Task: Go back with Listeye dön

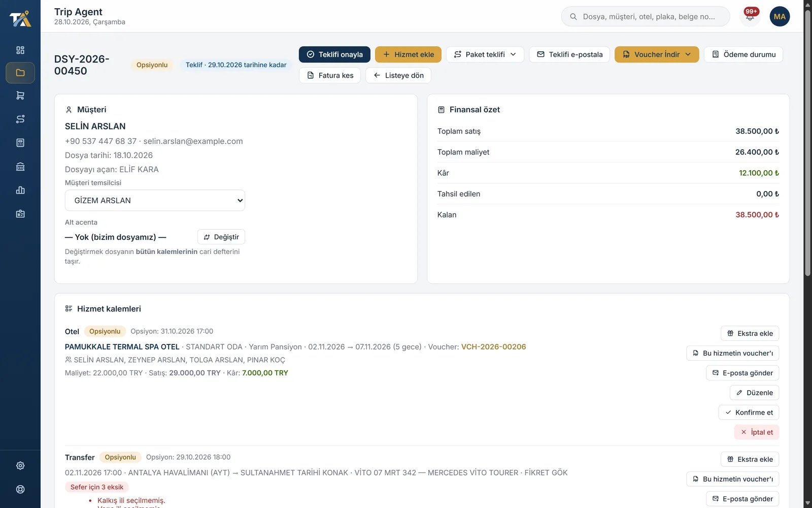Action: click(398, 75)
